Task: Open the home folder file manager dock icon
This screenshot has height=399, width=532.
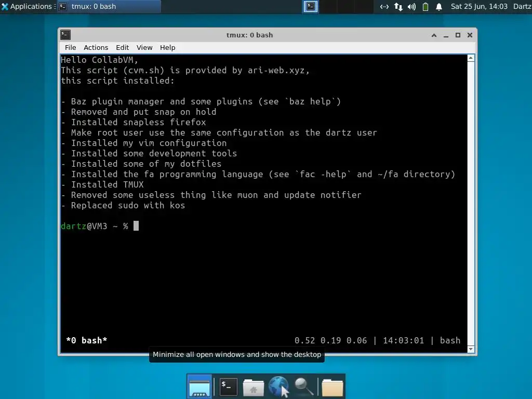Action: [253, 388]
